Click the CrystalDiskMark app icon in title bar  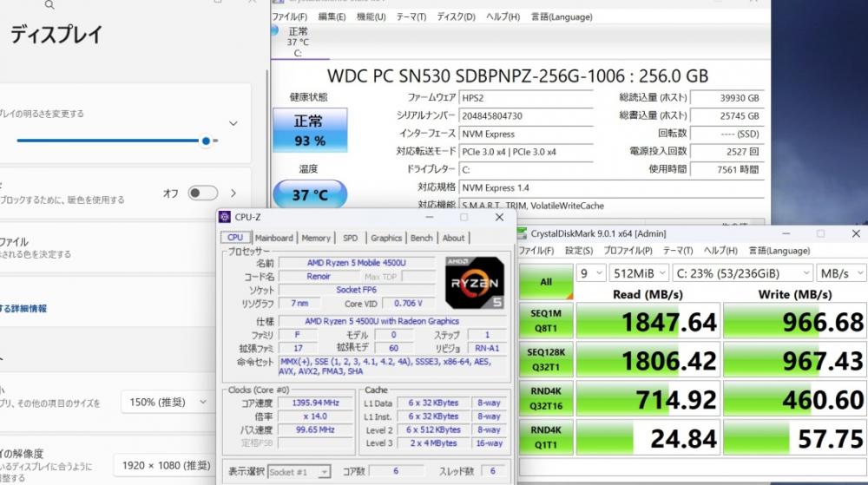523,233
